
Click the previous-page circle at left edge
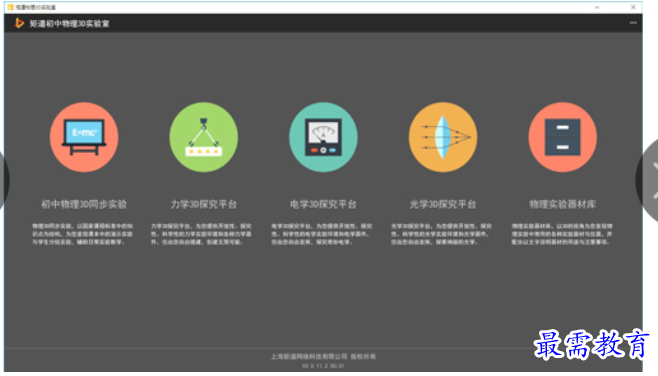4,180
